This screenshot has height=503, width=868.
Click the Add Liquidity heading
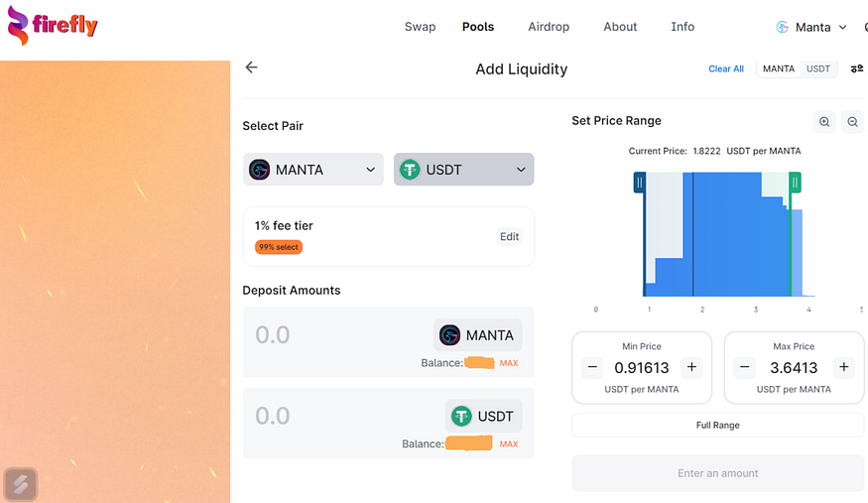pyautogui.click(x=522, y=69)
